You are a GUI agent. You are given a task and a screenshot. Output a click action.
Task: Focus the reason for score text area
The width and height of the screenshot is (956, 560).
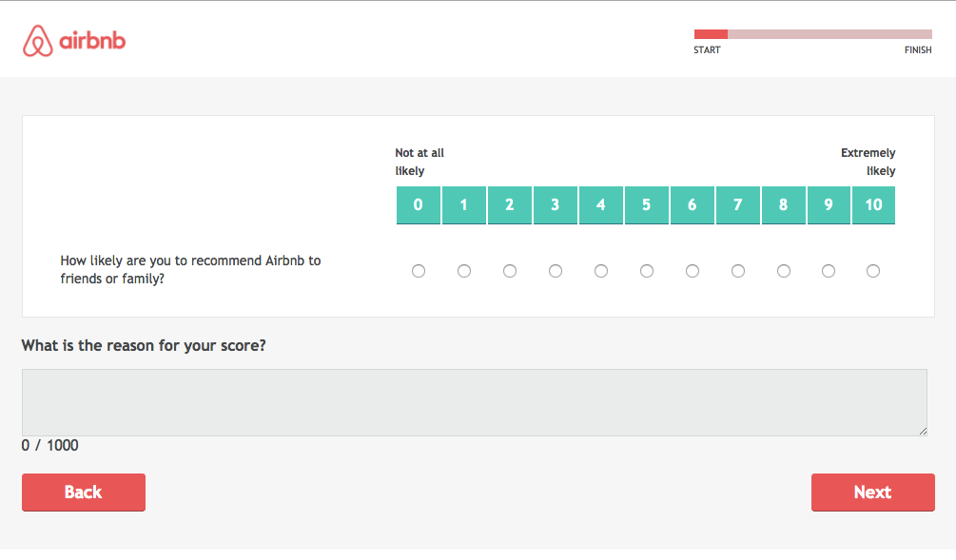click(474, 402)
